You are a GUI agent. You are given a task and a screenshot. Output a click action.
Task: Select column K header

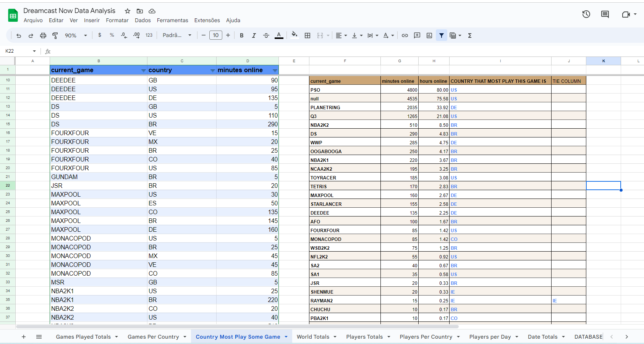(x=604, y=61)
